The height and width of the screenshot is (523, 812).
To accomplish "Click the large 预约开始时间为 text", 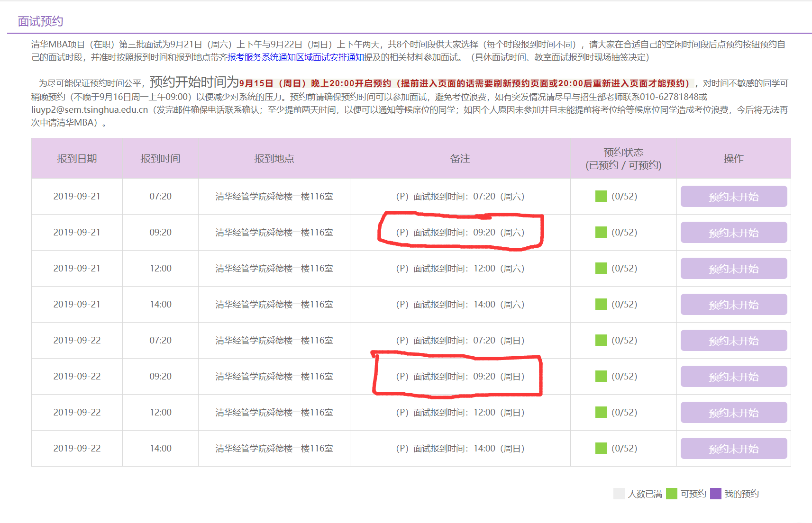I will tap(194, 82).
